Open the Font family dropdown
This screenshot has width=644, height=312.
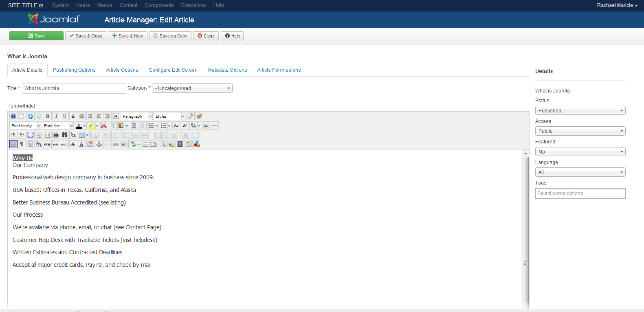[x=25, y=125]
